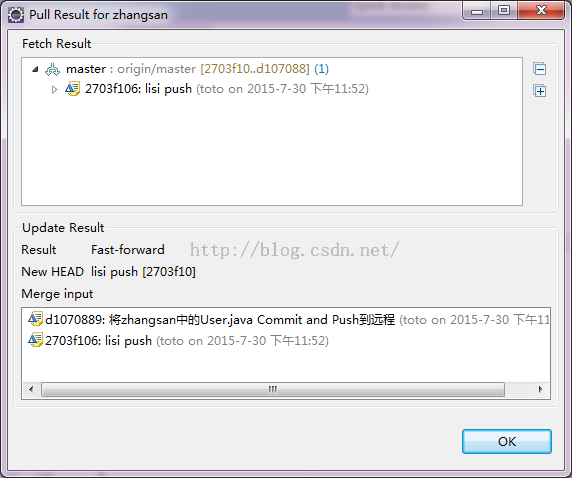Click the commit icon for 2703f106 in Merge input
Image resolution: width=572 pixels, height=478 pixels.
click(x=35, y=340)
